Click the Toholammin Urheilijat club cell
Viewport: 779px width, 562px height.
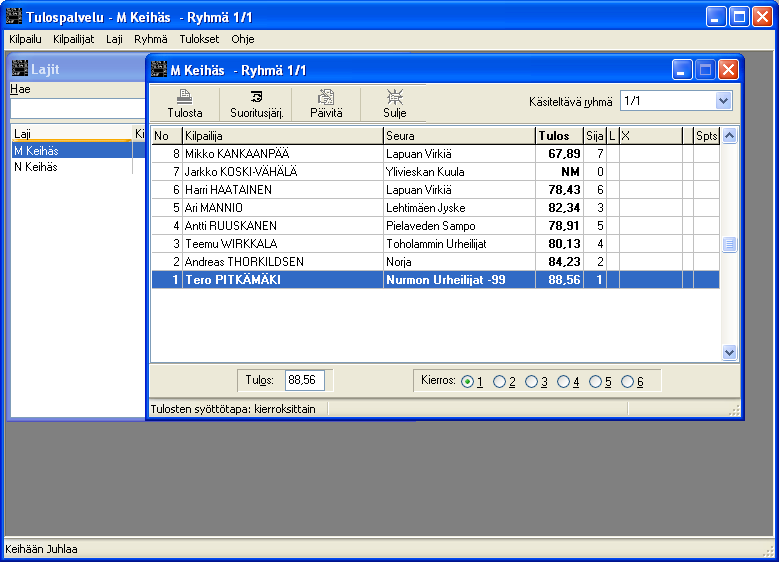pyautogui.click(x=460, y=243)
